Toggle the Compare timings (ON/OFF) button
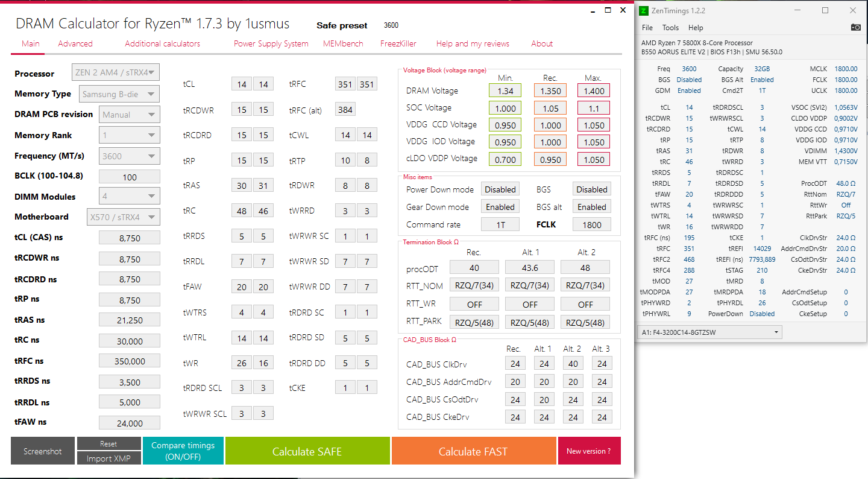 [183, 451]
